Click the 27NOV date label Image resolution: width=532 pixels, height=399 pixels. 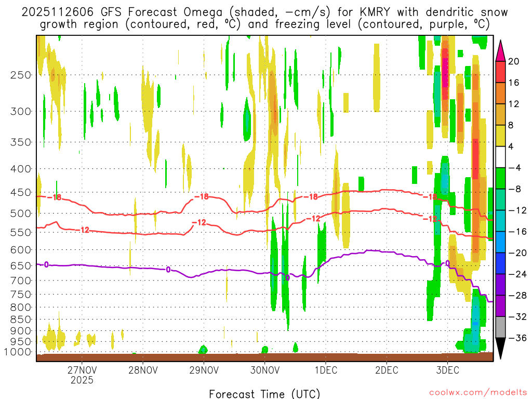coord(82,370)
